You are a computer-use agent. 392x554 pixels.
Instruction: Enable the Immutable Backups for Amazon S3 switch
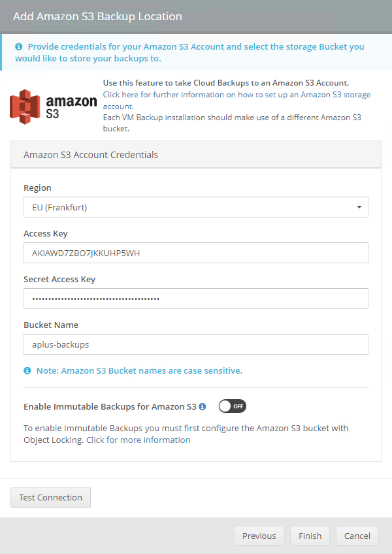tap(232, 406)
